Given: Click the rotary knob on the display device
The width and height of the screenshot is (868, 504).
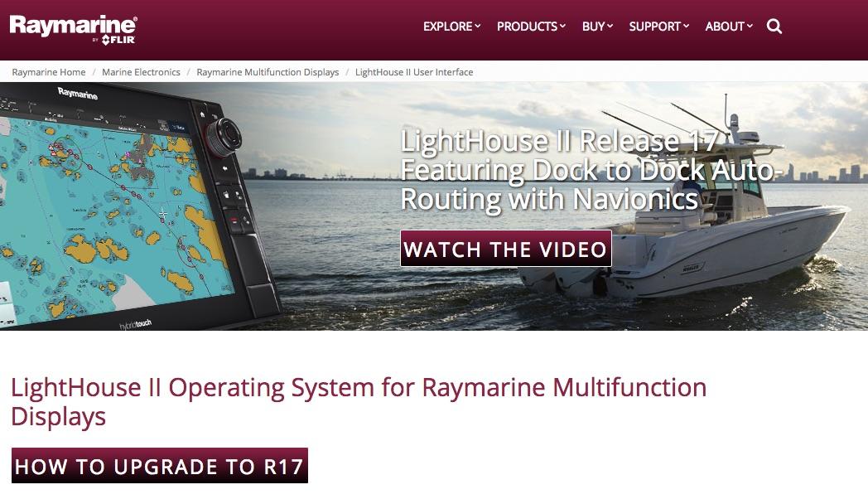Looking at the screenshot, I should click(x=223, y=136).
